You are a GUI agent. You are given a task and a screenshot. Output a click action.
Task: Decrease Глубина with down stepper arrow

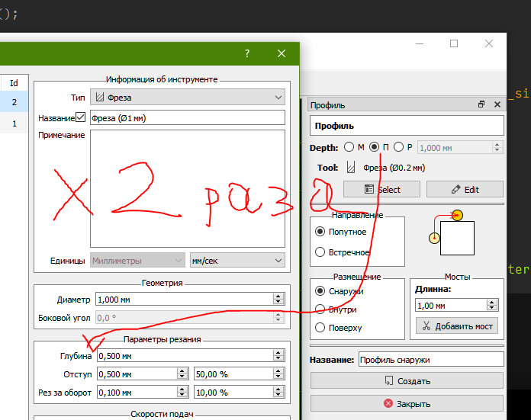tap(278, 359)
